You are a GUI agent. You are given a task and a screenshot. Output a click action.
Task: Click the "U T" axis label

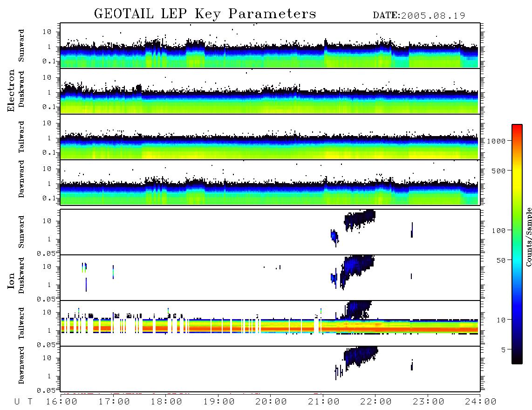(23, 402)
